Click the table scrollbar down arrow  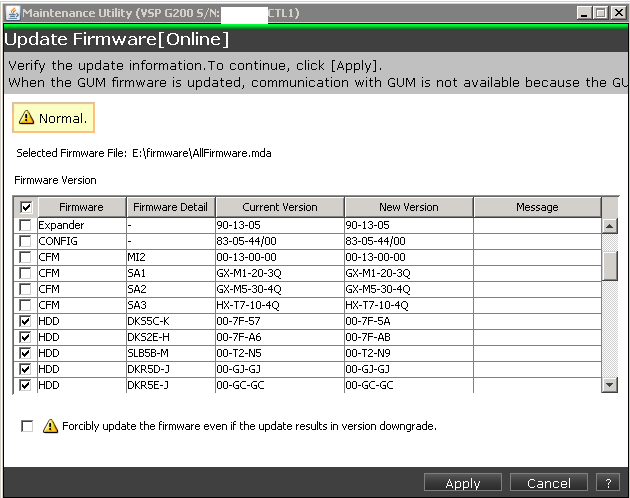[x=610, y=385]
